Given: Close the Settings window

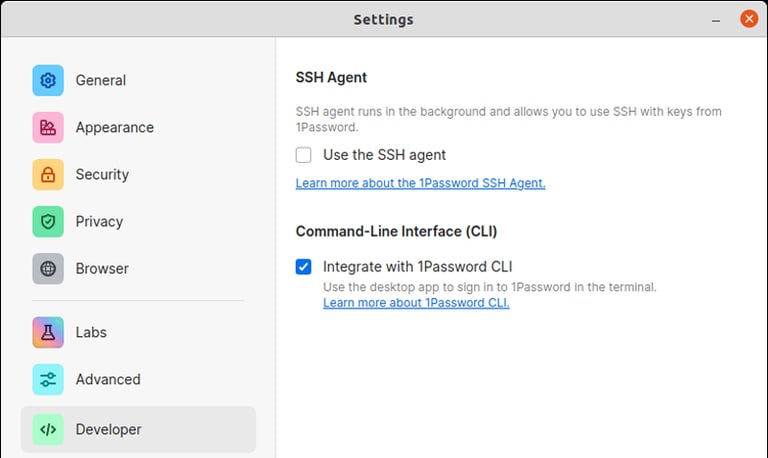Looking at the screenshot, I should (748, 19).
